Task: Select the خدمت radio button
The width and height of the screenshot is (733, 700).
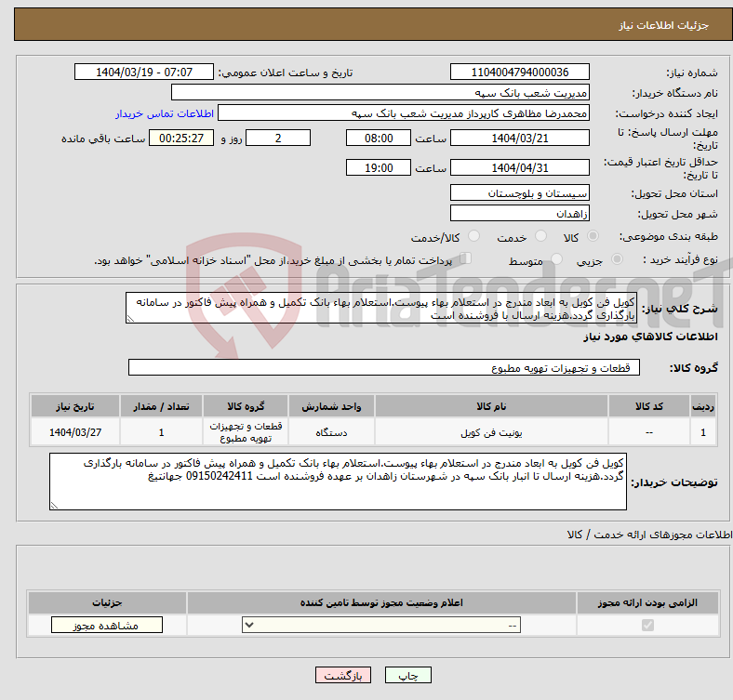Action: [x=540, y=236]
